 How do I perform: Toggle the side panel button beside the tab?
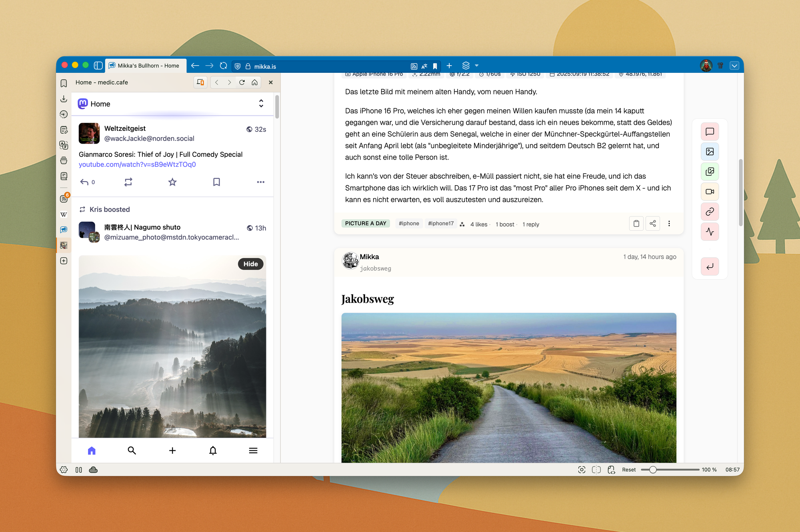tap(98, 66)
